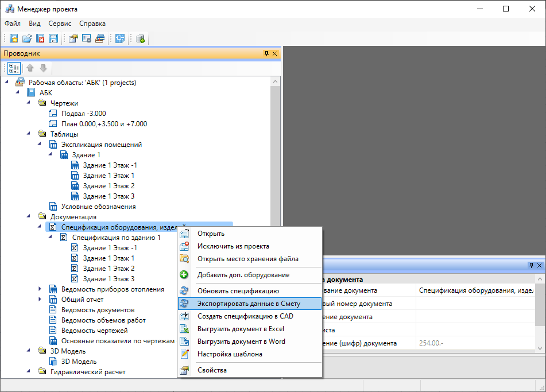The image size is (546, 392).
Task: Click the tree scrollbar up arrow
Action: click(275, 81)
